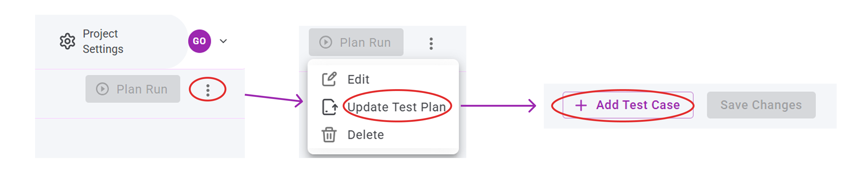This screenshot has width=868, height=182.
Task: Click the plus icon in Add Test Case
Action: (x=581, y=105)
